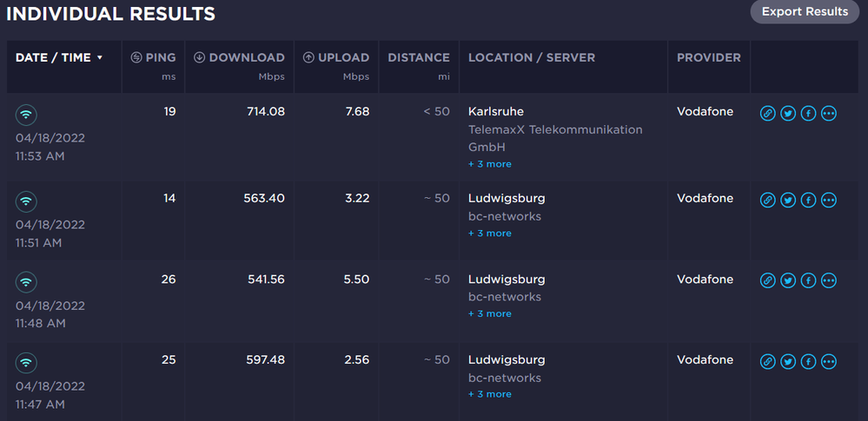Expand "+ 3 more" for the 11:51 AM result
Viewport: 868px width, 421px height.
[490, 234]
